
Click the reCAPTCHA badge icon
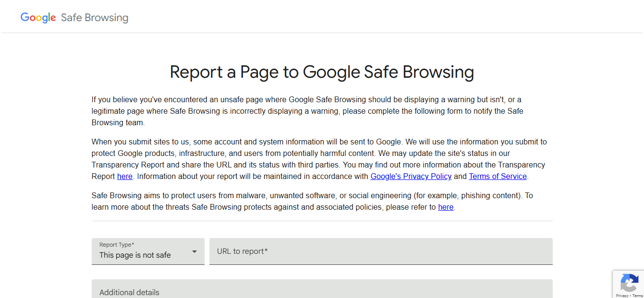[629, 283]
